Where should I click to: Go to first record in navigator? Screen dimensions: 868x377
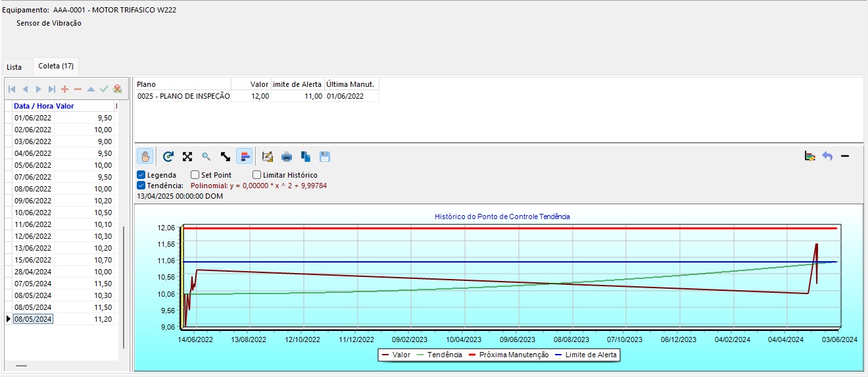12,89
